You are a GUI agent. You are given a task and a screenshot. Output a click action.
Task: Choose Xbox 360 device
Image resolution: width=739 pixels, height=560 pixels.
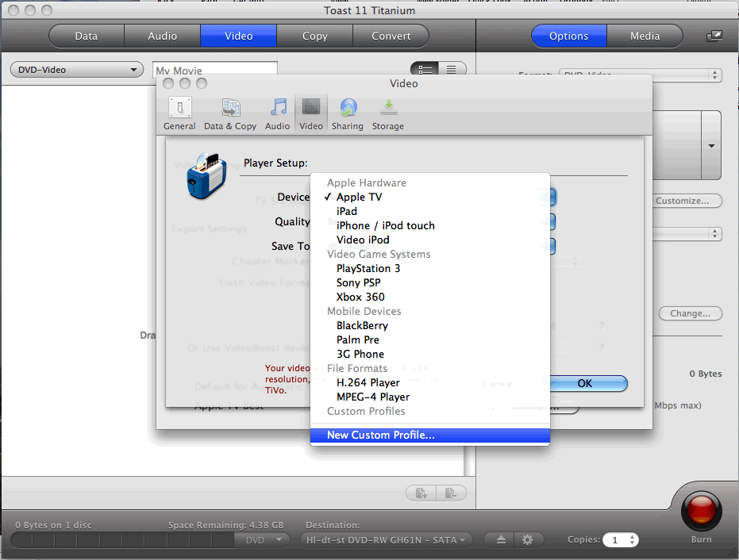pos(430,297)
